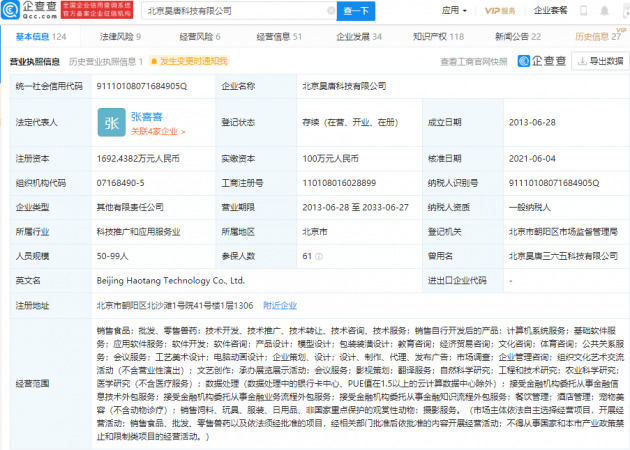
Task: Switch to the 新闻公告 22 tab
Action: tap(518, 37)
